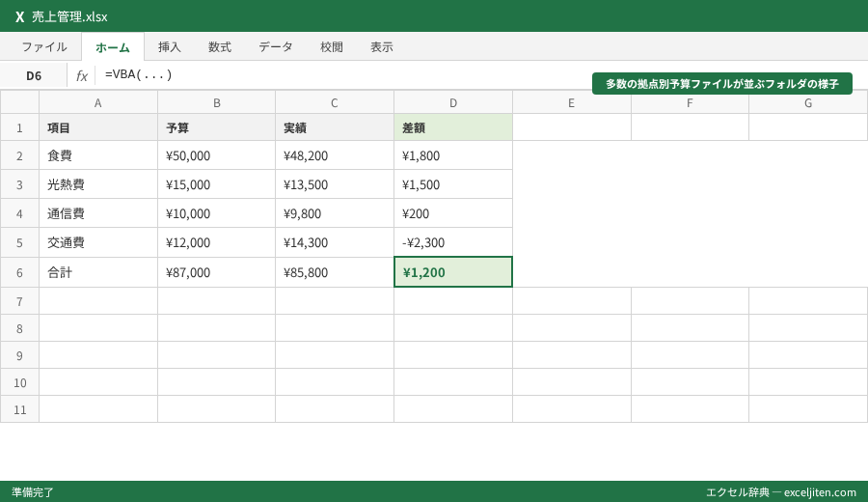Select column F header

point(690,102)
